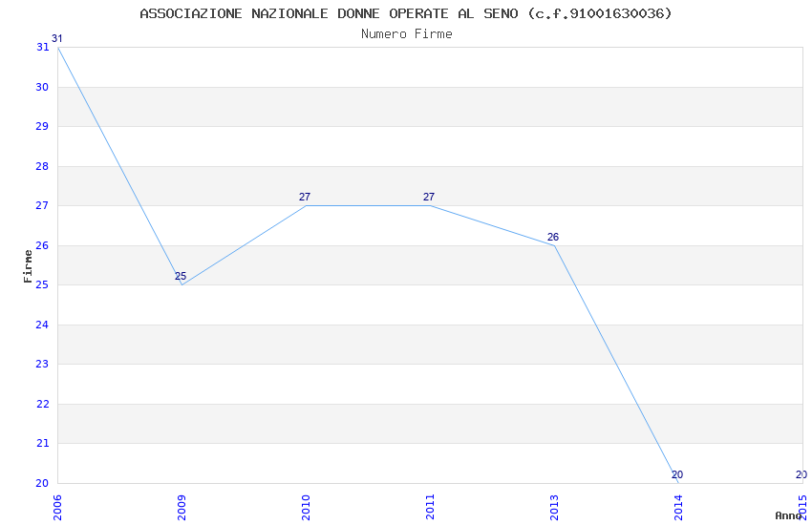The width and height of the screenshot is (812, 525).
Task: Click y-axis tick value 31
Action: pyautogui.click(x=42, y=47)
